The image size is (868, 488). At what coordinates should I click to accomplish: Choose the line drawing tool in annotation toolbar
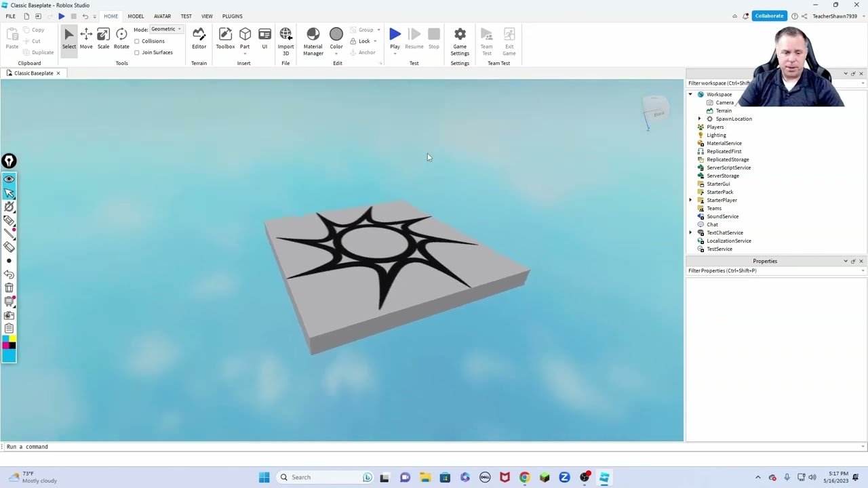point(9,234)
